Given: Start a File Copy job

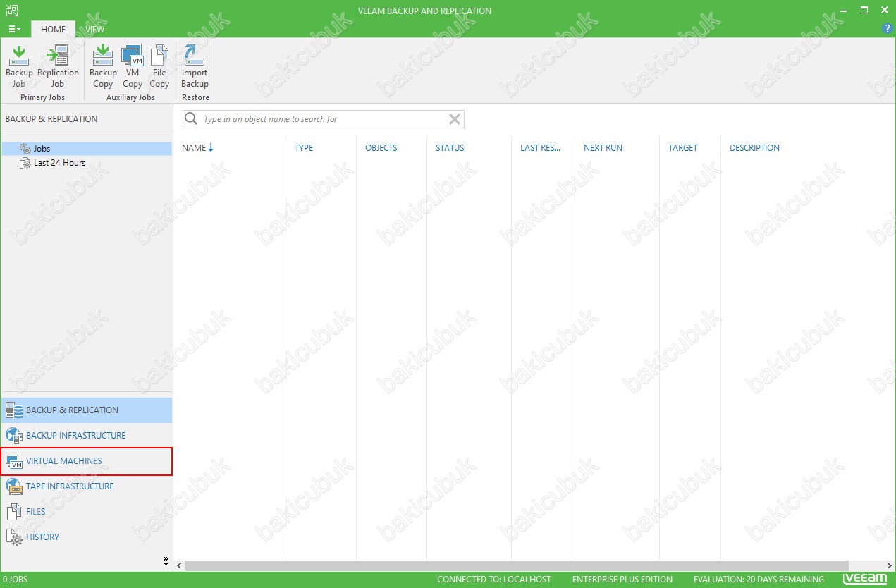Looking at the screenshot, I should [x=159, y=66].
